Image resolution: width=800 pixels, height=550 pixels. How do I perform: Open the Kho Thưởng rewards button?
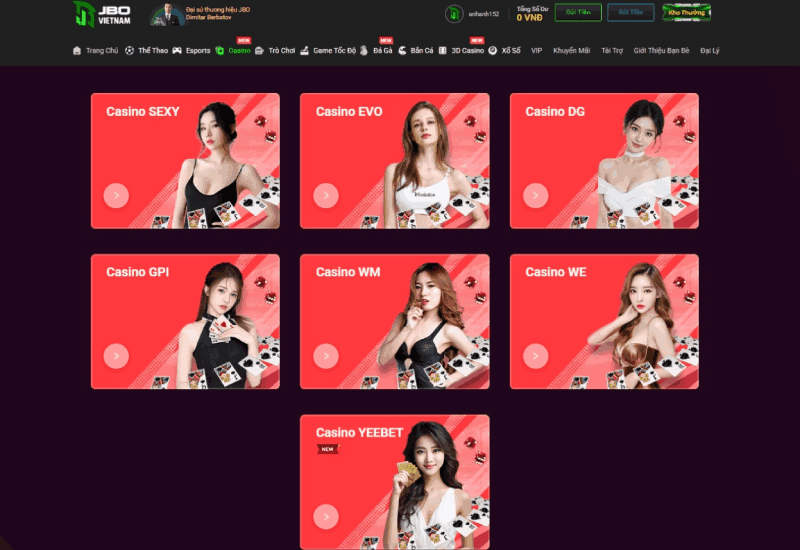click(686, 13)
